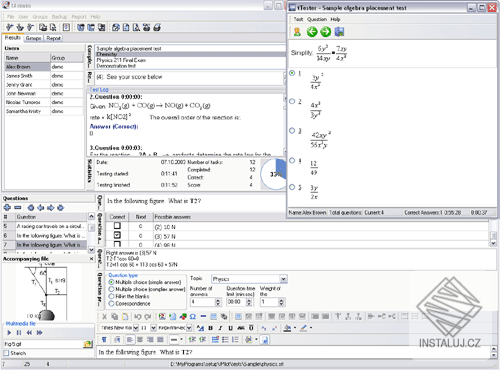The height and width of the screenshot is (370, 500).
Task: Go to the previous question with the green back arrow in tTester
Action: [x=312, y=32]
